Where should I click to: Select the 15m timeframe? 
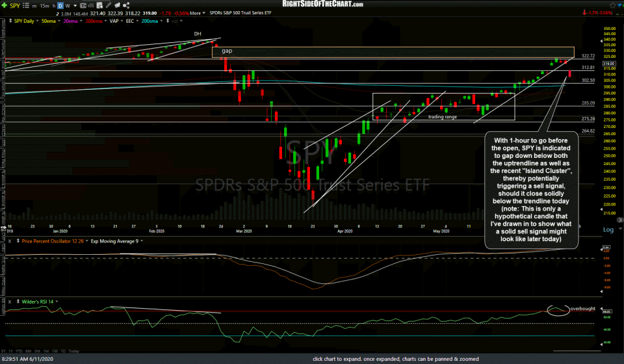pyautogui.click(x=45, y=6)
